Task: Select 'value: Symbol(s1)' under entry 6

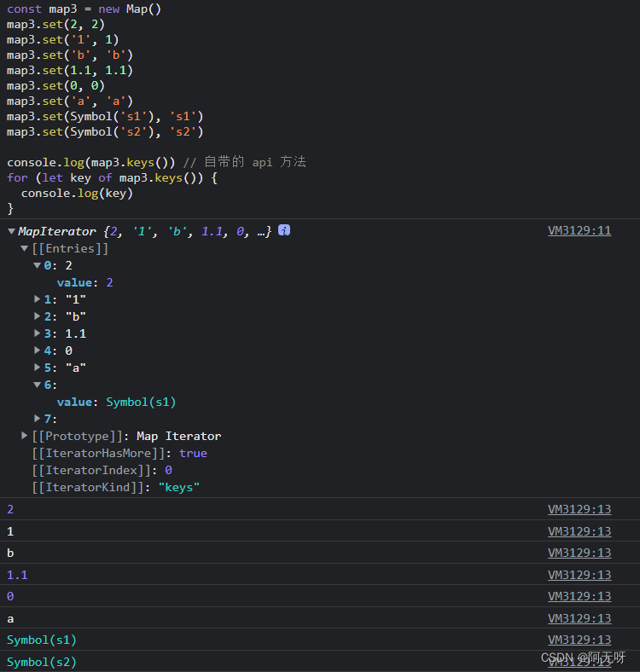Action: click(x=116, y=402)
